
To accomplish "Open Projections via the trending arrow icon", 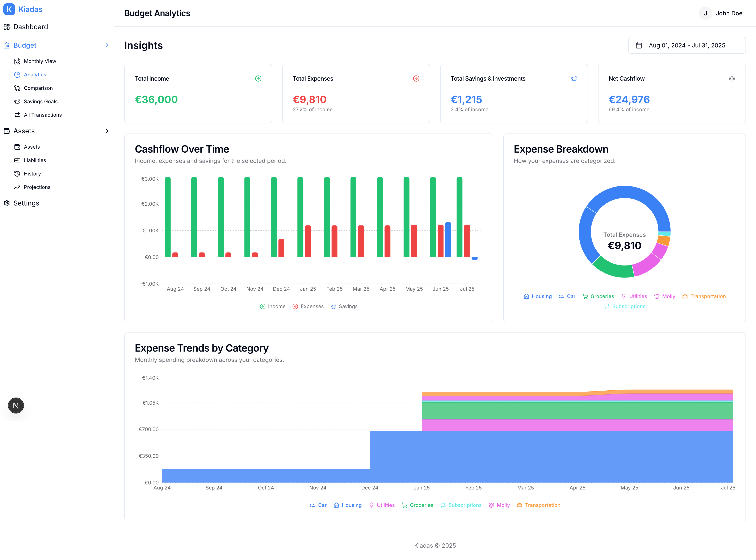I will 18,187.
